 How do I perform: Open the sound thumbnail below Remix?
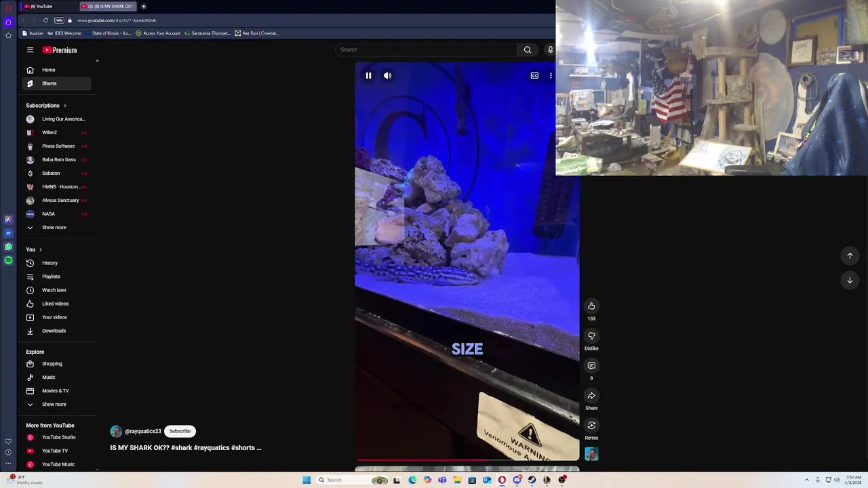tap(591, 453)
